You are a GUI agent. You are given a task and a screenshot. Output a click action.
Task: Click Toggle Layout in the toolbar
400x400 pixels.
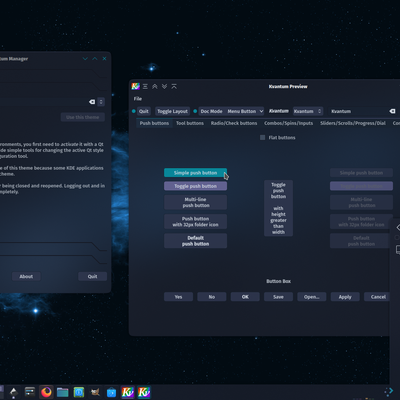[x=172, y=111]
